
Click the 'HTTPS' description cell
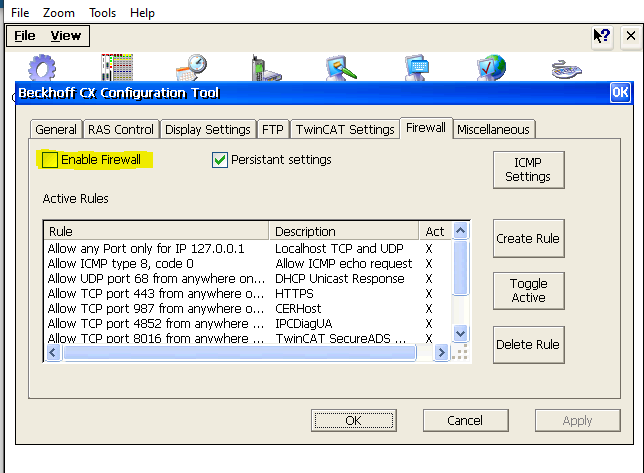point(294,294)
